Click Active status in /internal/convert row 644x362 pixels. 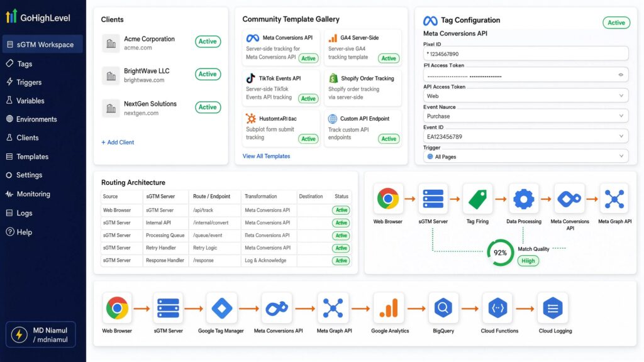click(341, 223)
